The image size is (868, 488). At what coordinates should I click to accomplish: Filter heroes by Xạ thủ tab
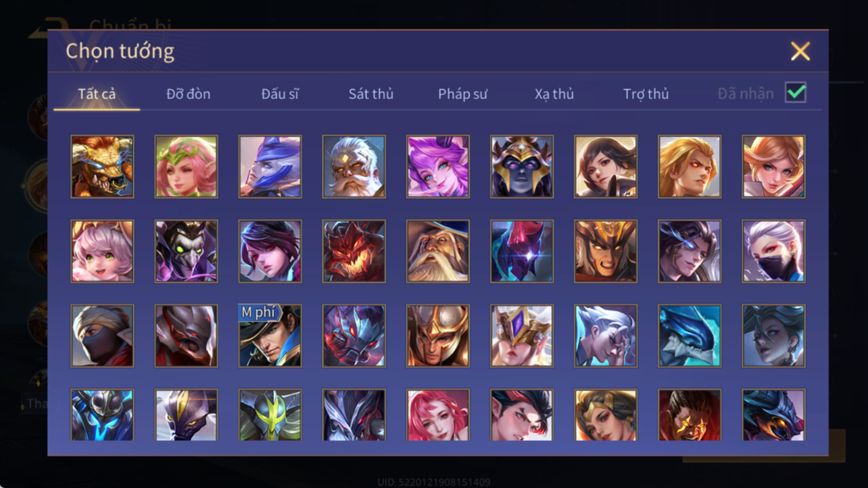pos(554,94)
